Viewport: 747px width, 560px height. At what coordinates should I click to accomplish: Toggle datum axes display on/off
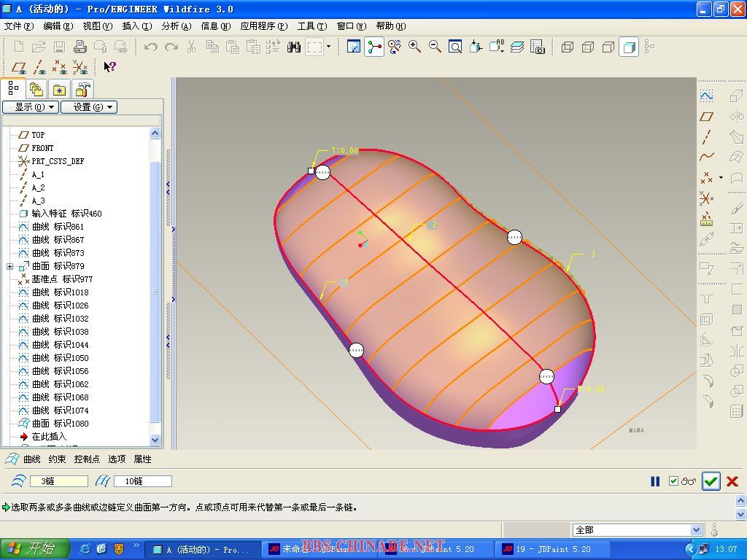click(39, 68)
